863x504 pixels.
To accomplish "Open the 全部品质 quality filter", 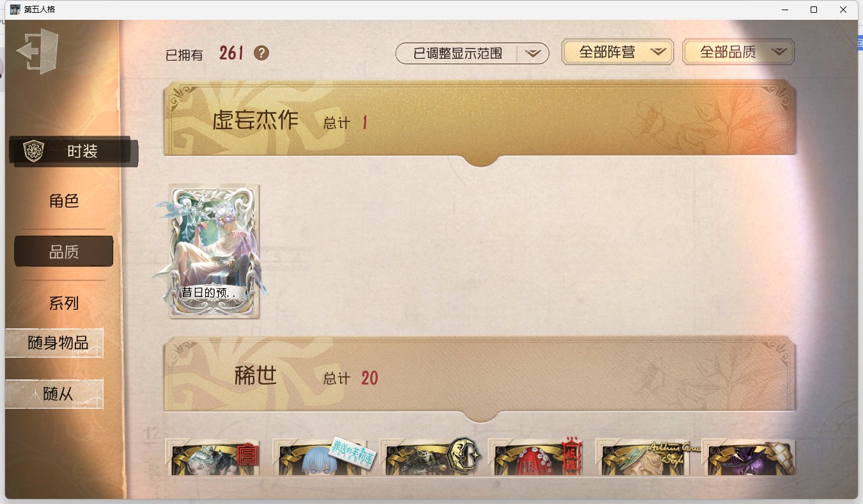I will coord(738,52).
